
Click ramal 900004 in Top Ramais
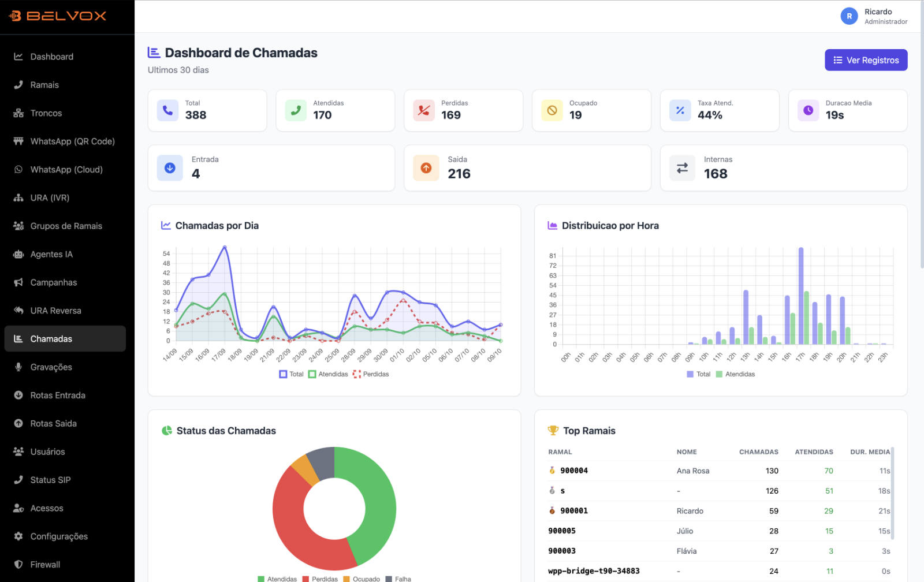pos(574,471)
